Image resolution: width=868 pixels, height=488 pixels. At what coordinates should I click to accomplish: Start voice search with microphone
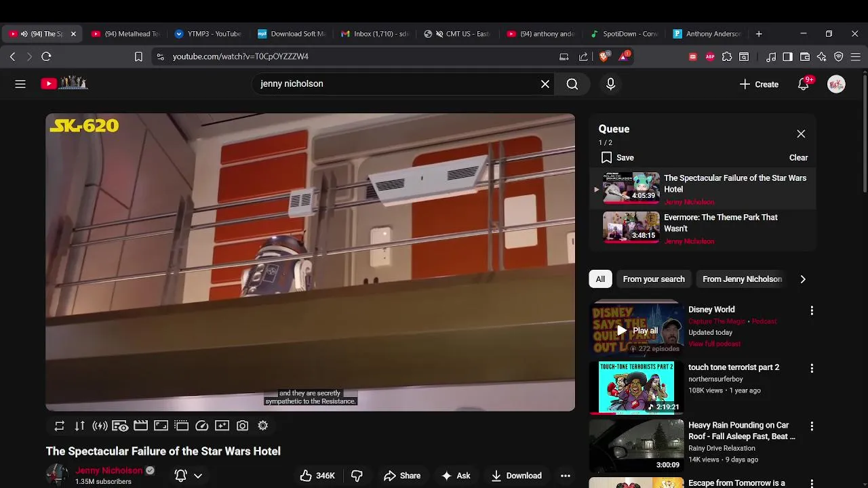(610, 84)
